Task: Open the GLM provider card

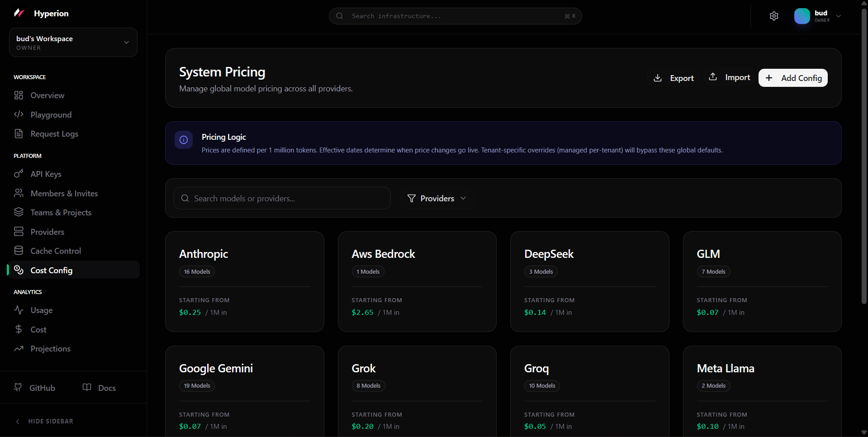Action: click(762, 281)
